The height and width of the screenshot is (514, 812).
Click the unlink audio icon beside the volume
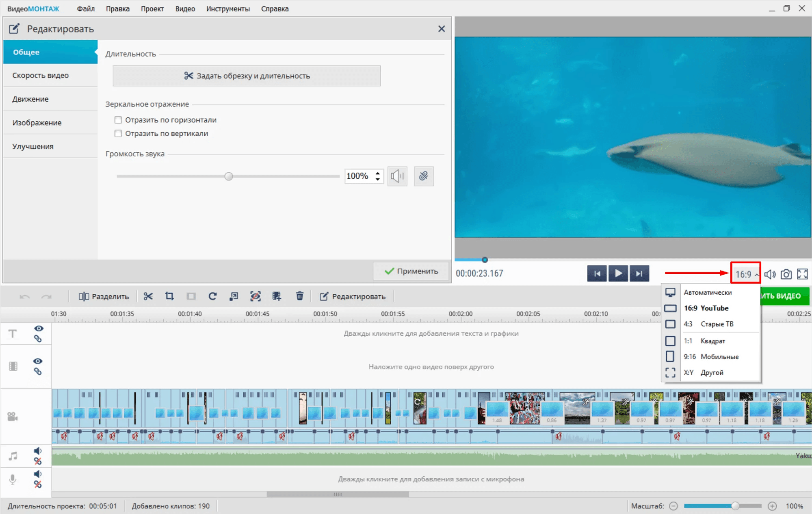[x=423, y=176]
